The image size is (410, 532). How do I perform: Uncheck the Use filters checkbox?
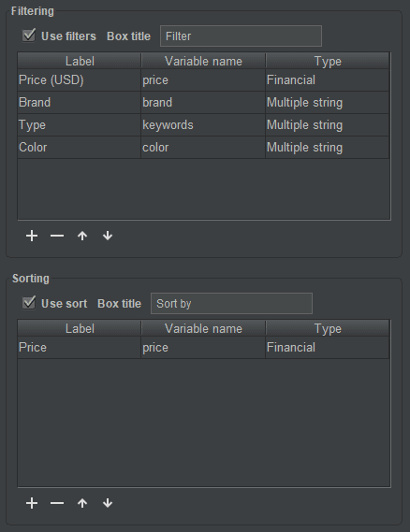point(29,36)
